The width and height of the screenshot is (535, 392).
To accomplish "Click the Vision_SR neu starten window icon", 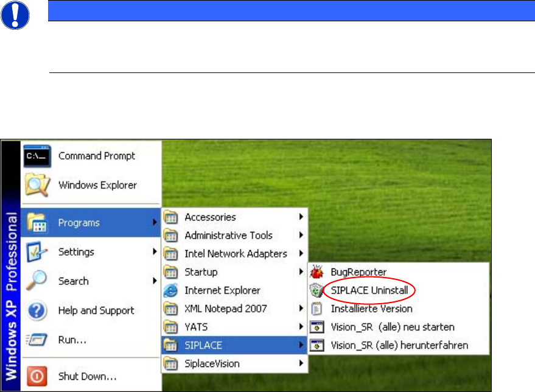I will 316,327.
